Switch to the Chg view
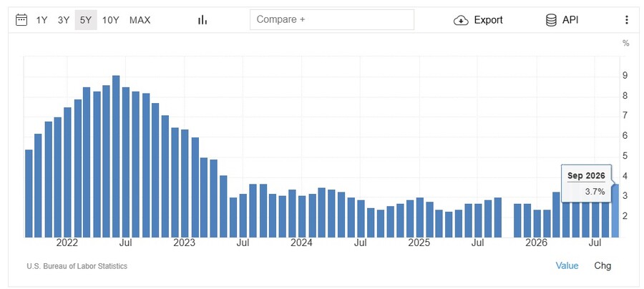The width and height of the screenshot is (644, 289). (x=602, y=265)
